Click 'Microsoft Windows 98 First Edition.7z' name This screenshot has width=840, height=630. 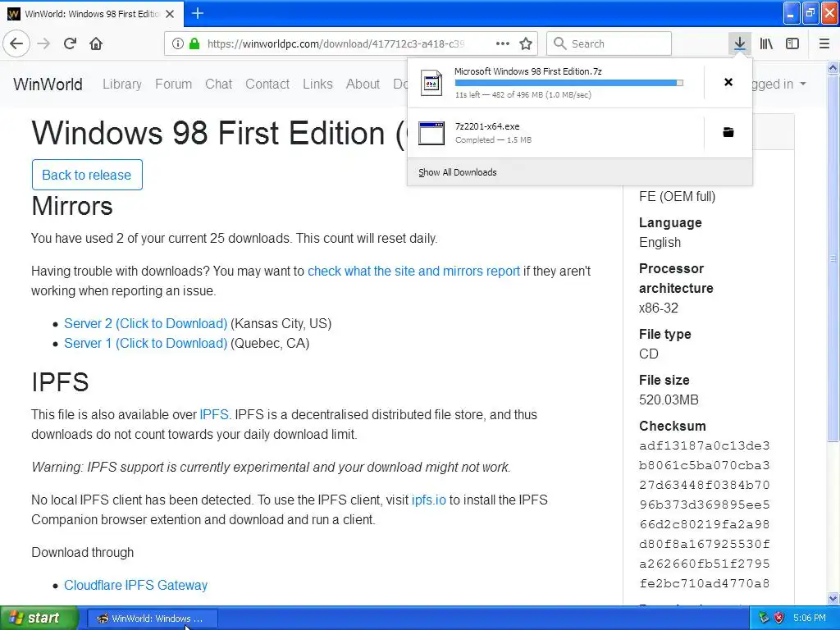coord(527,71)
